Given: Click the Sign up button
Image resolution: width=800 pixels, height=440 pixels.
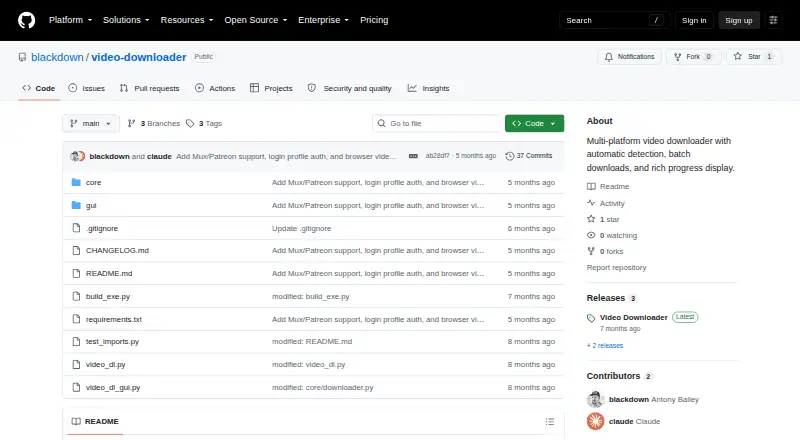Looking at the screenshot, I should click(739, 20).
